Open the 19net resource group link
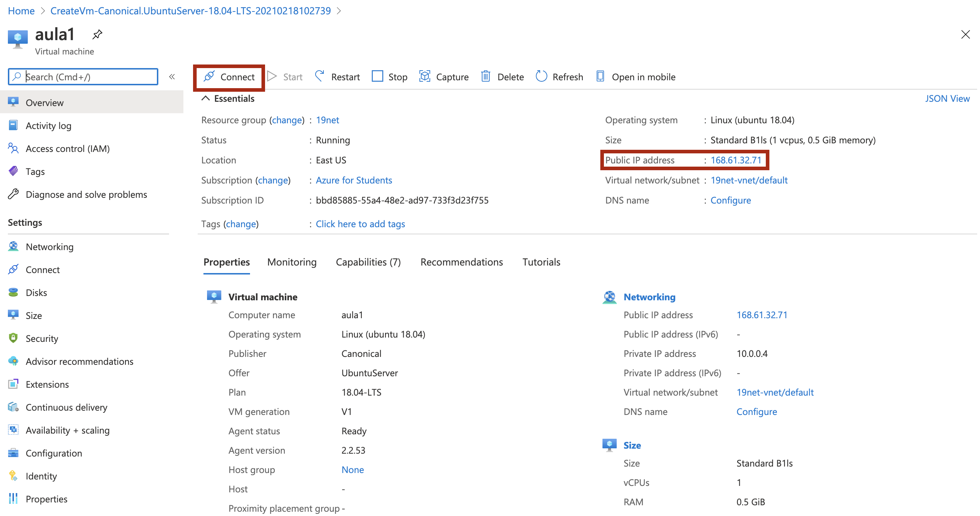The height and width of the screenshot is (516, 980). pyautogui.click(x=327, y=120)
